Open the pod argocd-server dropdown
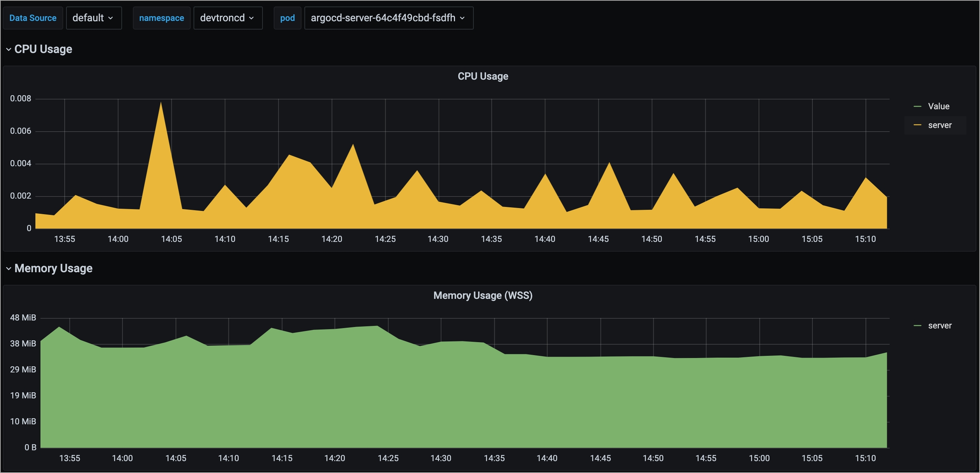 coord(388,18)
